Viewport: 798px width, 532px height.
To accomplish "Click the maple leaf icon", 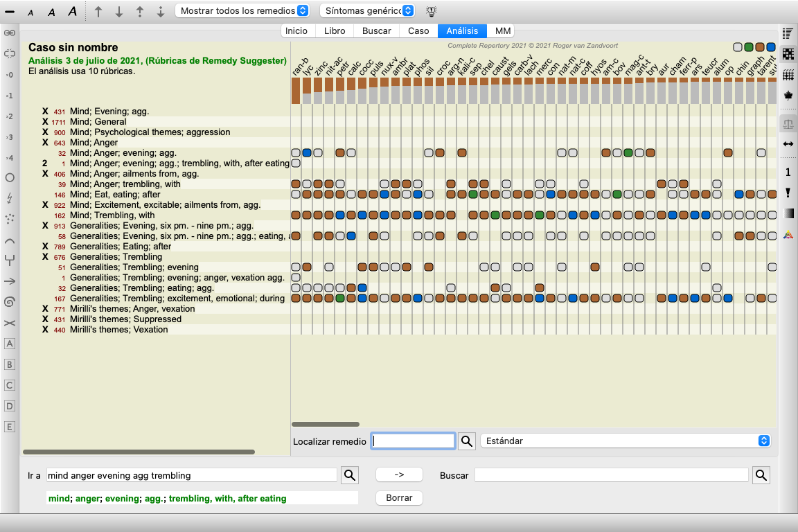I will coord(788,96).
